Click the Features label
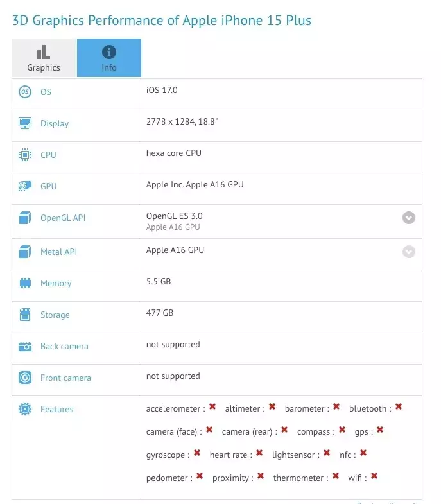Viewport: 441px width, 504px height. (x=57, y=410)
